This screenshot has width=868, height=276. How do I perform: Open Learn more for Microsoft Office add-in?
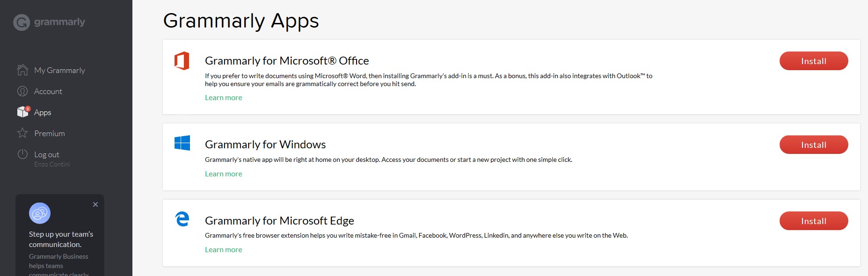[x=224, y=97]
